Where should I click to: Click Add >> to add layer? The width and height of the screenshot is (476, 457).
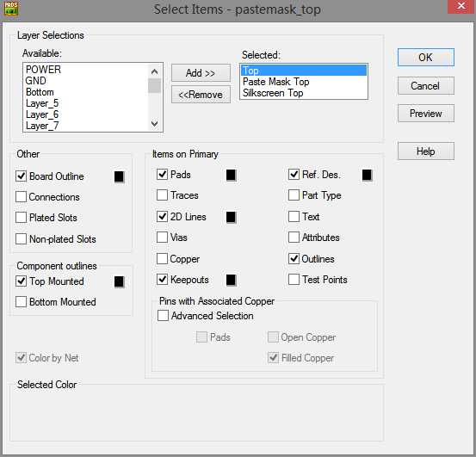[x=201, y=73]
